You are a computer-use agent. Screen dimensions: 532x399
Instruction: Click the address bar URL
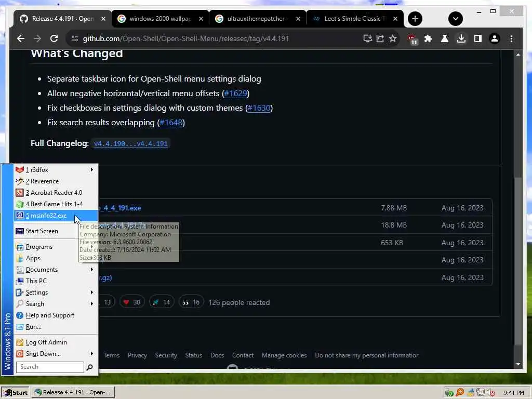click(x=186, y=38)
